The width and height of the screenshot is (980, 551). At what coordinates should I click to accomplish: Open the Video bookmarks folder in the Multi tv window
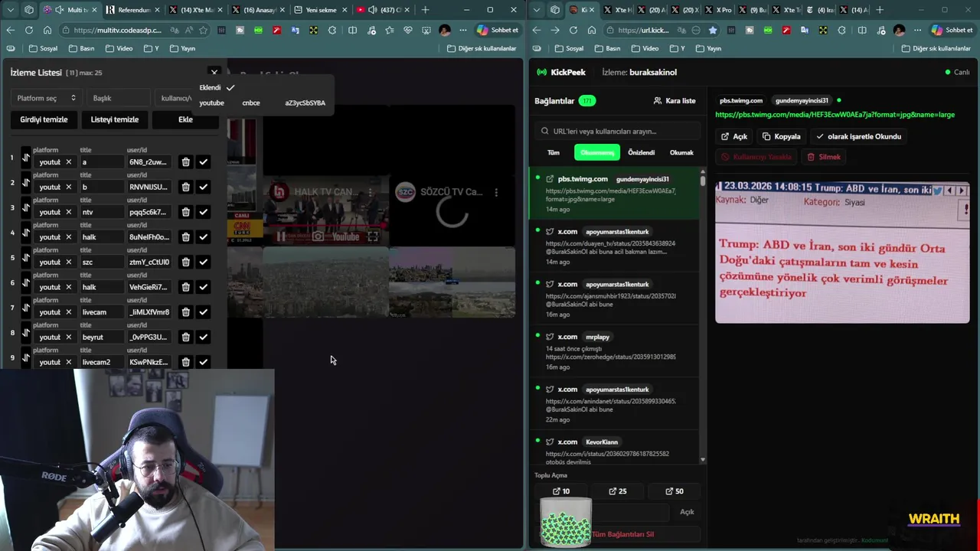119,48
